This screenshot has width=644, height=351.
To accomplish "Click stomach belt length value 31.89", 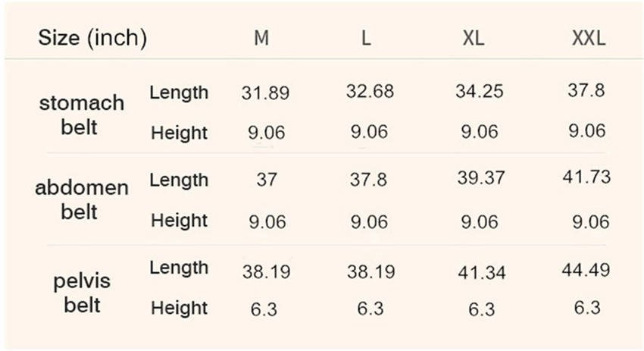I will tap(265, 92).
